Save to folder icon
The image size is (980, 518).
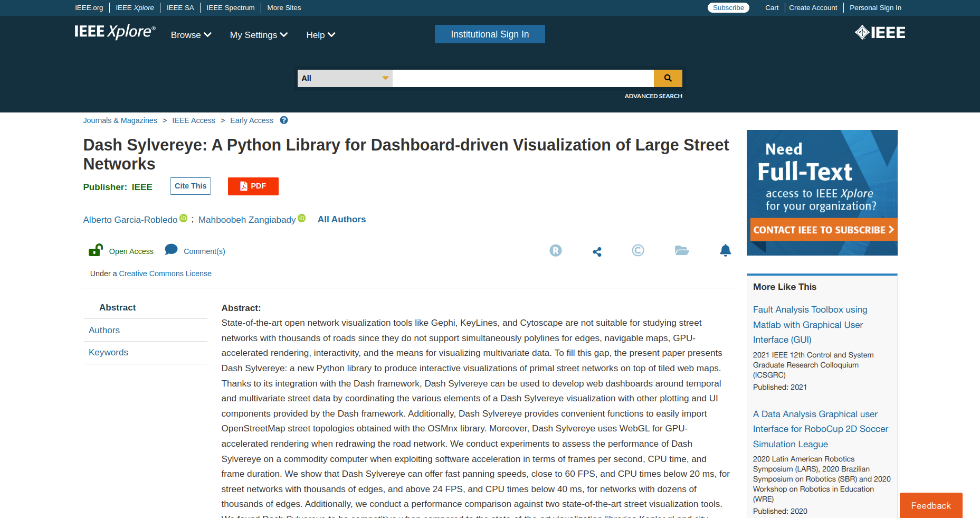click(x=682, y=250)
